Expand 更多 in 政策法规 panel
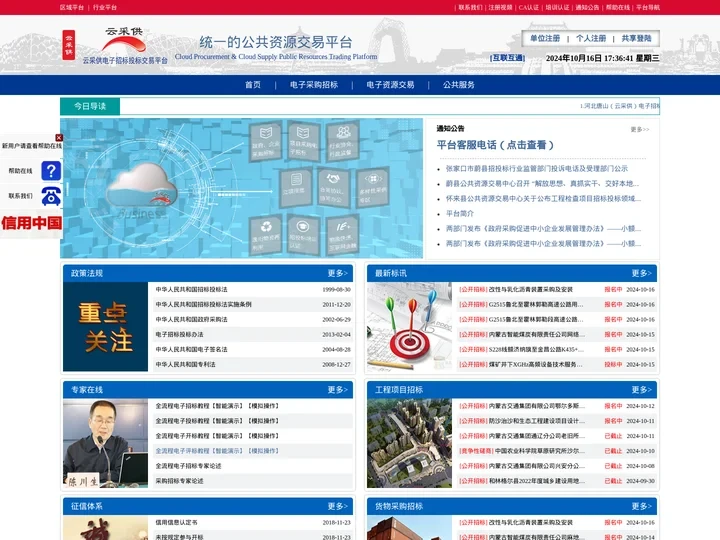Screen dimensions: 720x540 tap(338, 273)
